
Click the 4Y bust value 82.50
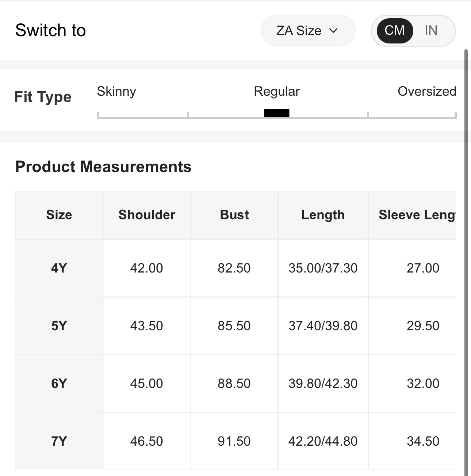click(x=234, y=268)
